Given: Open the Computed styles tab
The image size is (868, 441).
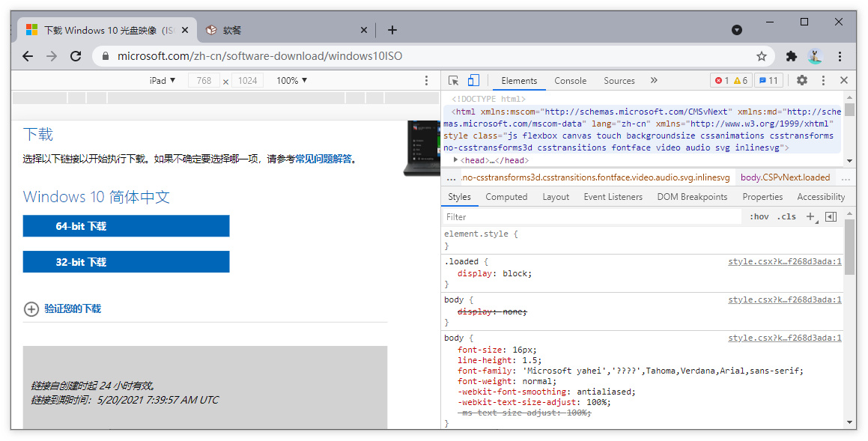Looking at the screenshot, I should click(506, 196).
